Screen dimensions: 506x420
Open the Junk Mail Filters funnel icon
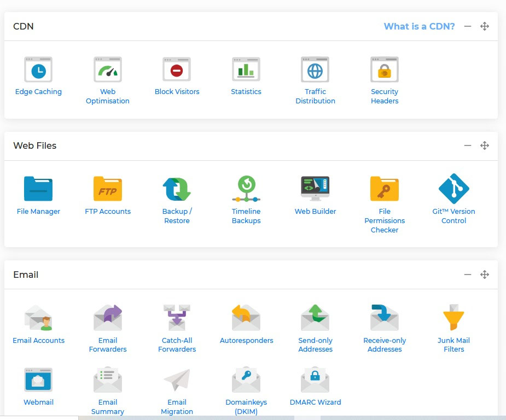click(453, 318)
